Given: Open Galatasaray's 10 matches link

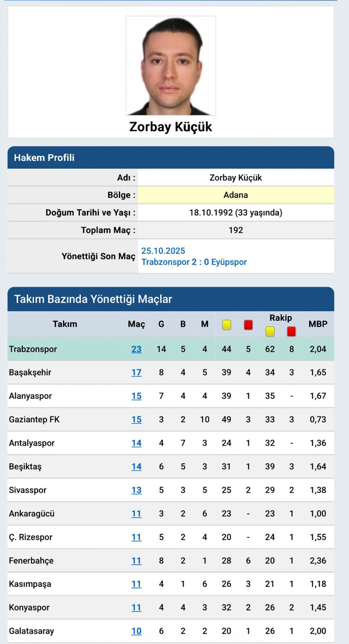Looking at the screenshot, I should pos(136,631).
